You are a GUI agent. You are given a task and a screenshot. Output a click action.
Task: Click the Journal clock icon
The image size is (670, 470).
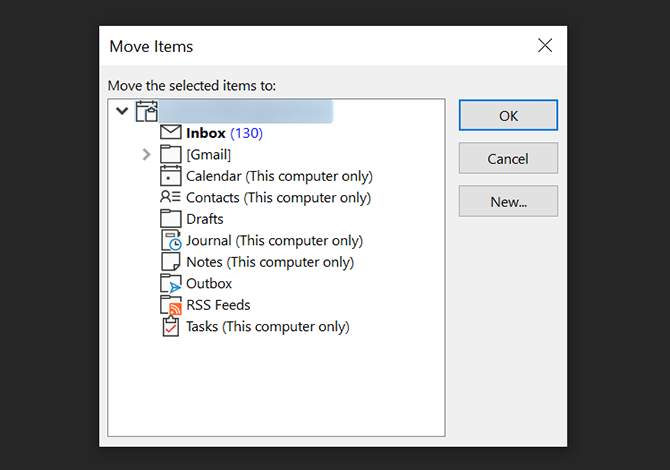[170, 241]
